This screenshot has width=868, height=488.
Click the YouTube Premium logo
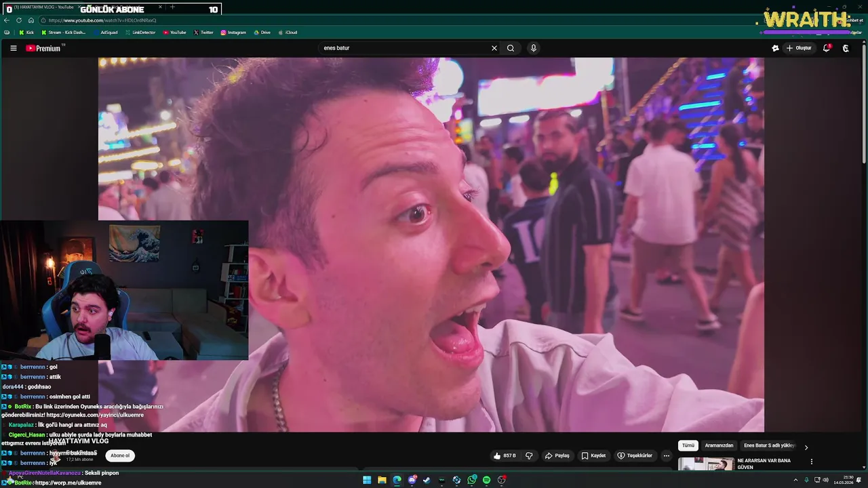pyautogui.click(x=43, y=48)
